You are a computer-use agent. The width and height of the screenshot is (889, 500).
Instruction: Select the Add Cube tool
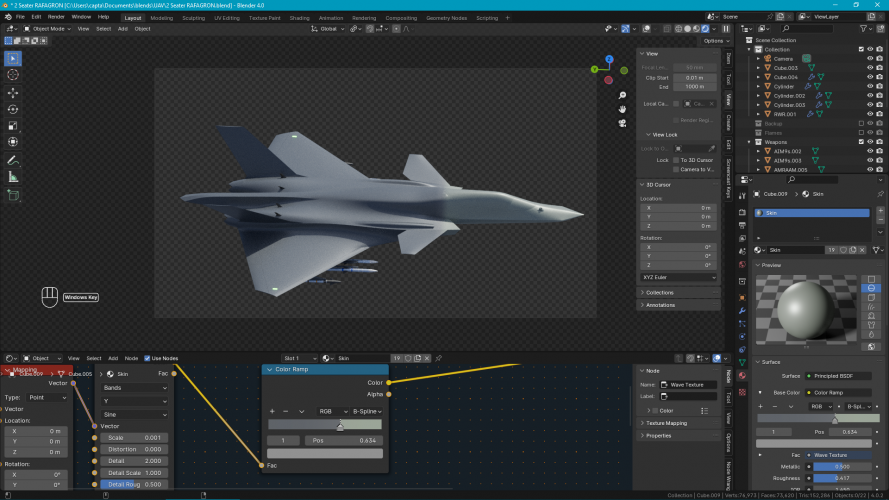(13, 196)
